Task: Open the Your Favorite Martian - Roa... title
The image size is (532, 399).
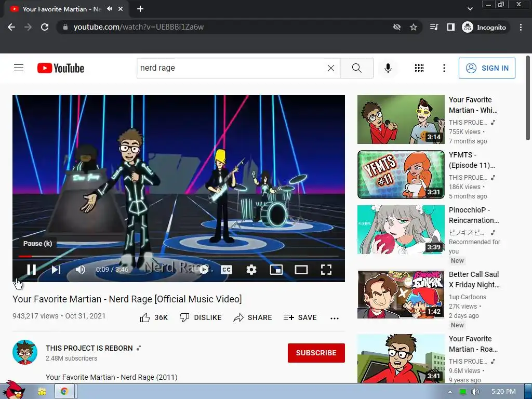Action: (473, 344)
